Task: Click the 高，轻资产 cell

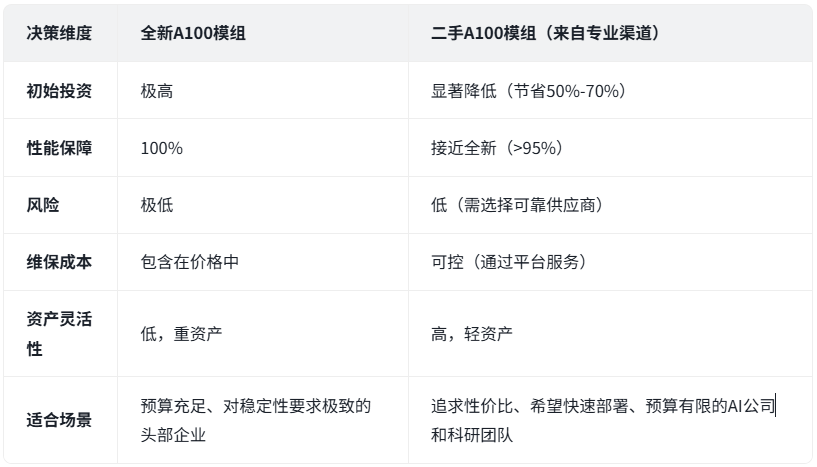Action: (x=472, y=334)
